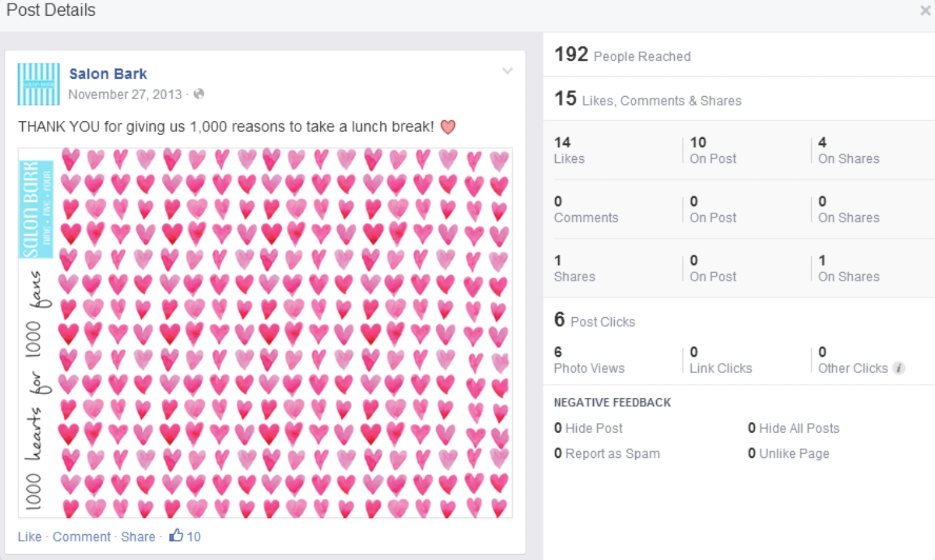Click the info icon beside Other Clicks
Viewport: 935px width, 560px height.
click(x=899, y=368)
